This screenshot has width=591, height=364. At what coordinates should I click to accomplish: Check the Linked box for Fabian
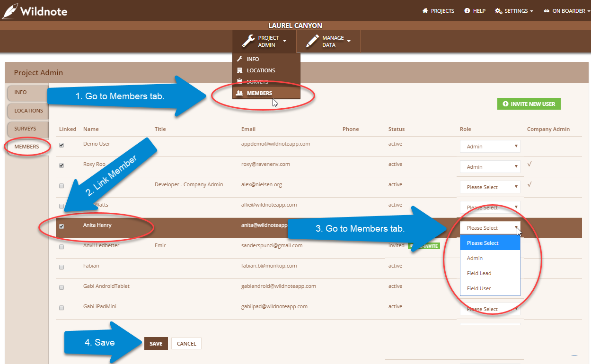tap(62, 267)
